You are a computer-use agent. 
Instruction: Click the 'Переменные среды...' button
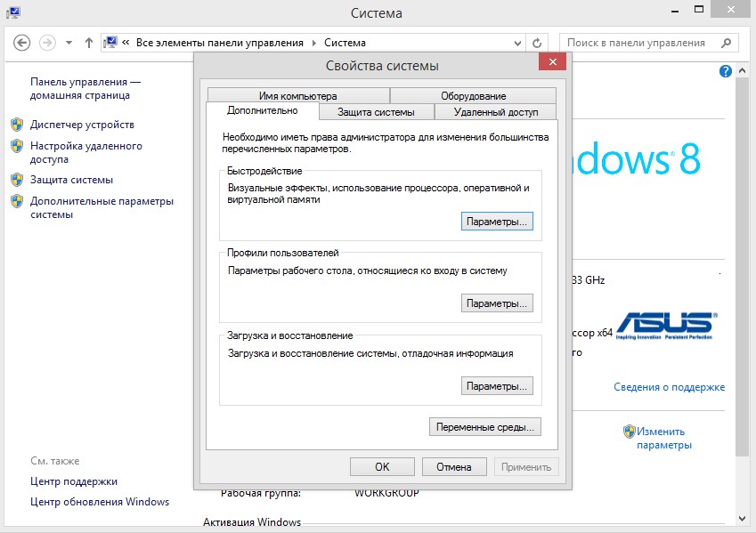485,427
